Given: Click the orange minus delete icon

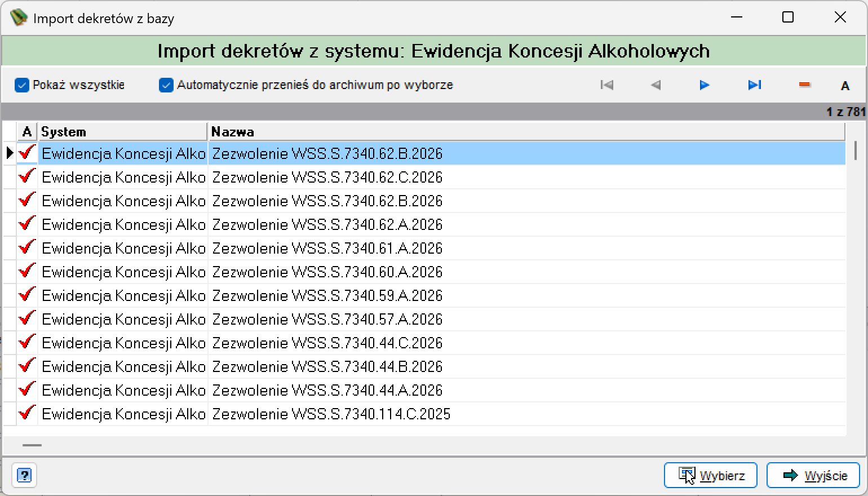Looking at the screenshot, I should [x=804, y=85].
